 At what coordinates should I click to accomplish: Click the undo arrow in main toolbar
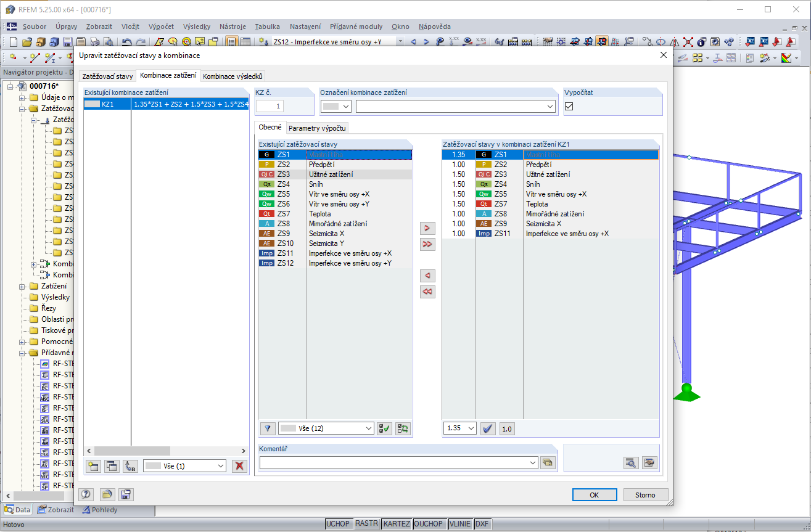(126, 42)
